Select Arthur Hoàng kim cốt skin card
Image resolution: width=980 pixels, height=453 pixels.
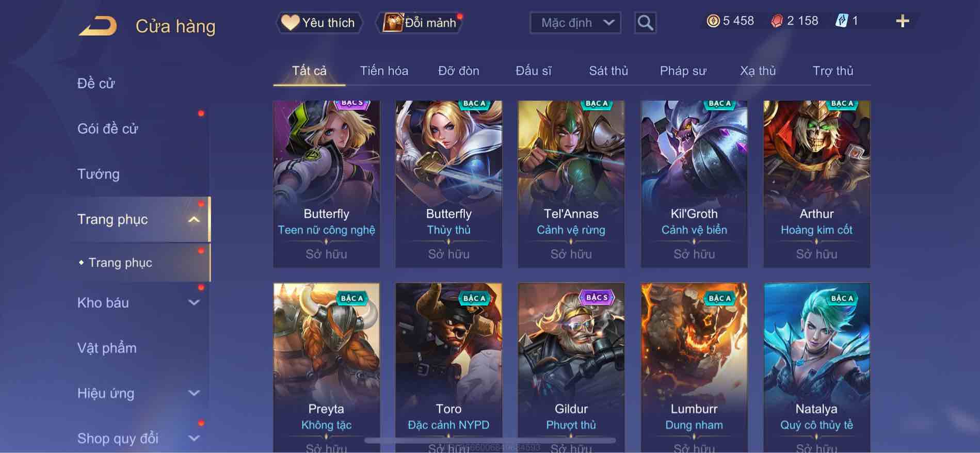816,184
